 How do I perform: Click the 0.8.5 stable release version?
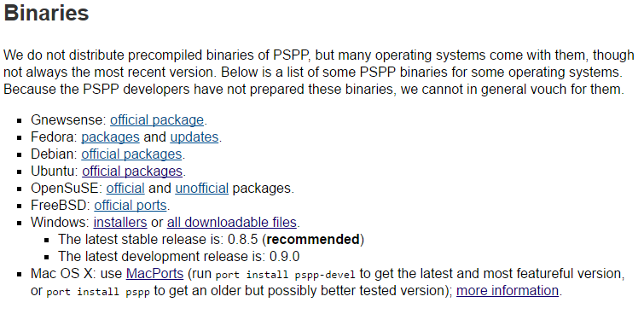point(243,239)
